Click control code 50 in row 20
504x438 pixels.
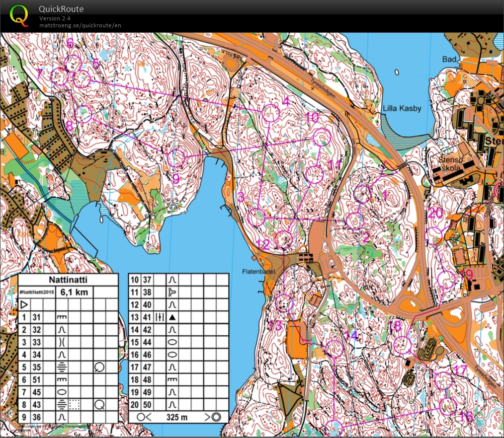coord(147,405)
